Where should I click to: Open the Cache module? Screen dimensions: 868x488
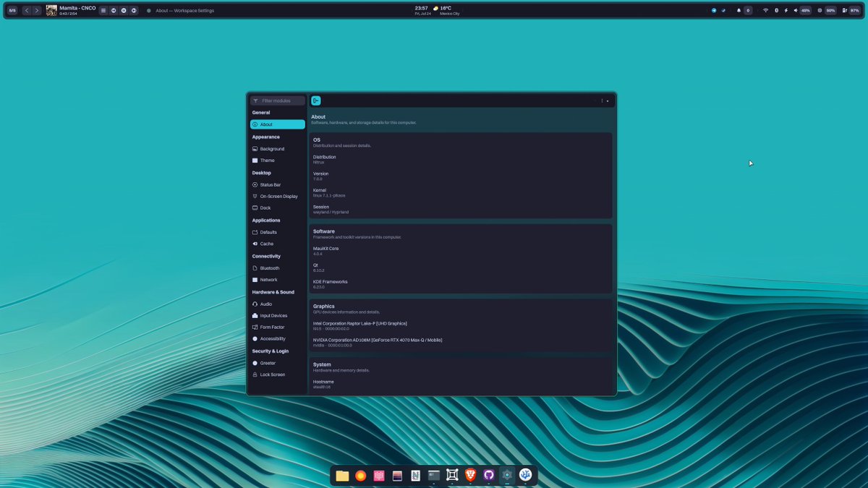click(277, 244)
